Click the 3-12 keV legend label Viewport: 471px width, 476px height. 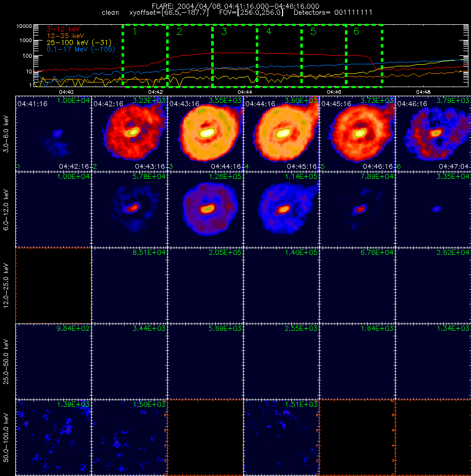(63, 29)
